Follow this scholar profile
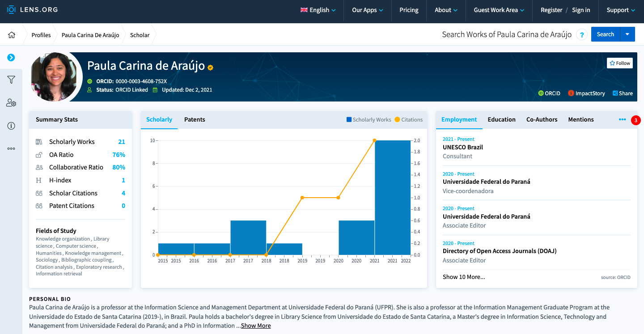 [620, 63]
